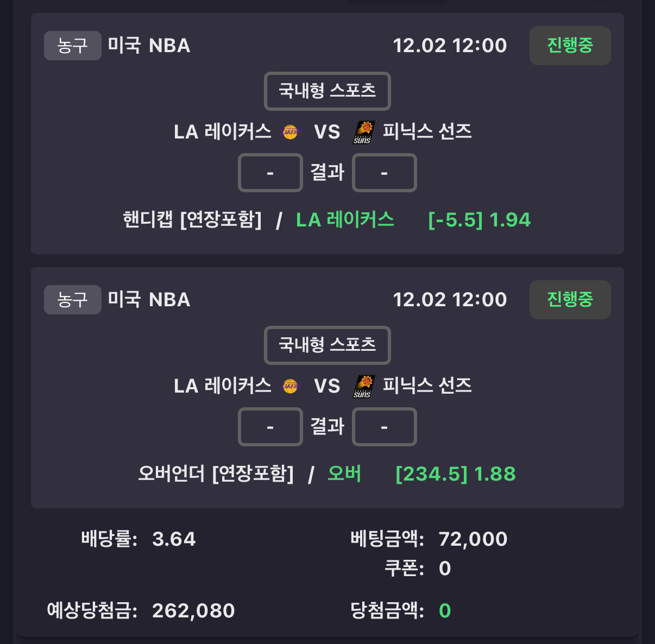
Task: Click the Lakers logo in the over/under bet card
Action: click(291, 386)
